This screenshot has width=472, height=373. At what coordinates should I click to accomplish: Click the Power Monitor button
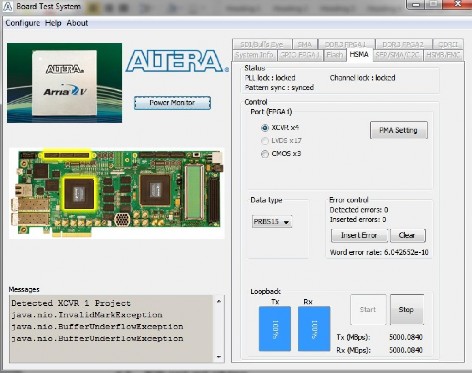coord(172,103)
